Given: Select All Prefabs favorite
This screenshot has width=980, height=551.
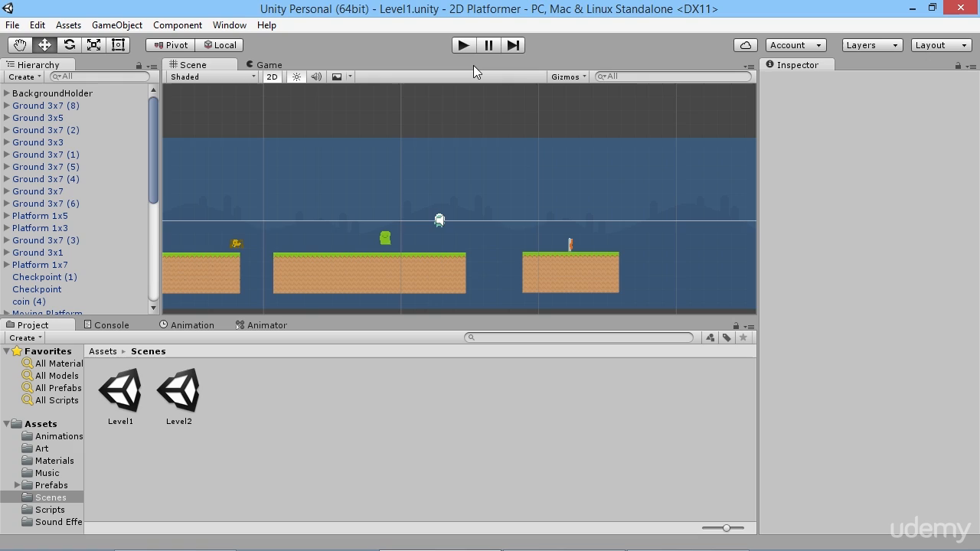Looking at the screenshot, I should (51, 388).
